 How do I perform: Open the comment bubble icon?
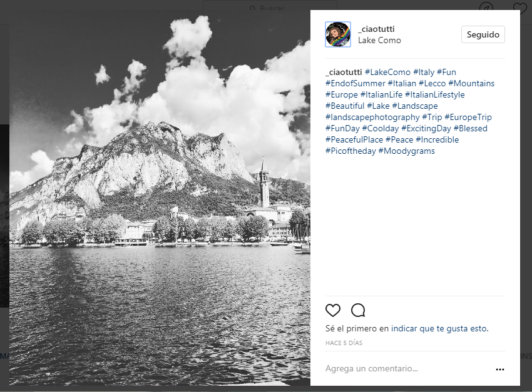(x=358, y=310)
